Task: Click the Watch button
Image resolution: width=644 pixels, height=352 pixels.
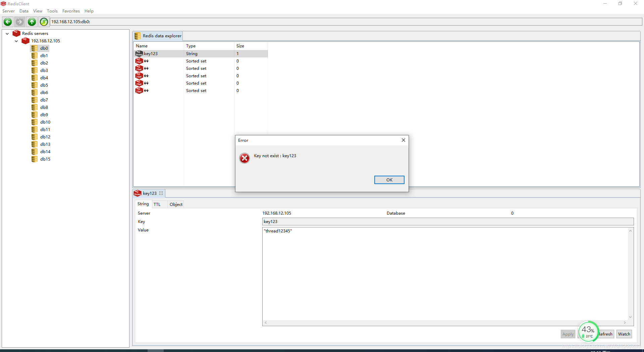Action: tap(624, 334)
